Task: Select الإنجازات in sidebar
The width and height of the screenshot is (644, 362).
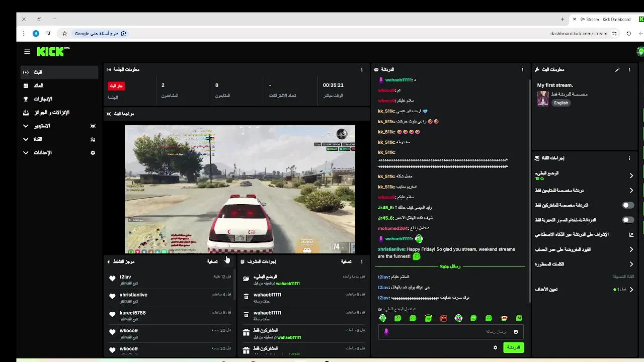Action: point(59,99)
